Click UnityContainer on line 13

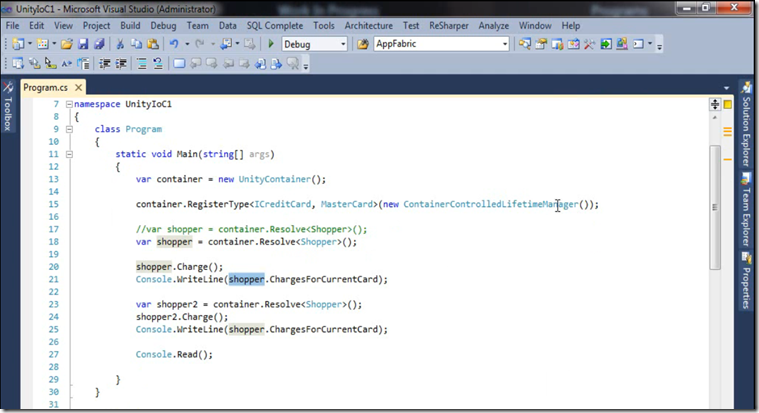pyautogui.click(x=274, y=179)
